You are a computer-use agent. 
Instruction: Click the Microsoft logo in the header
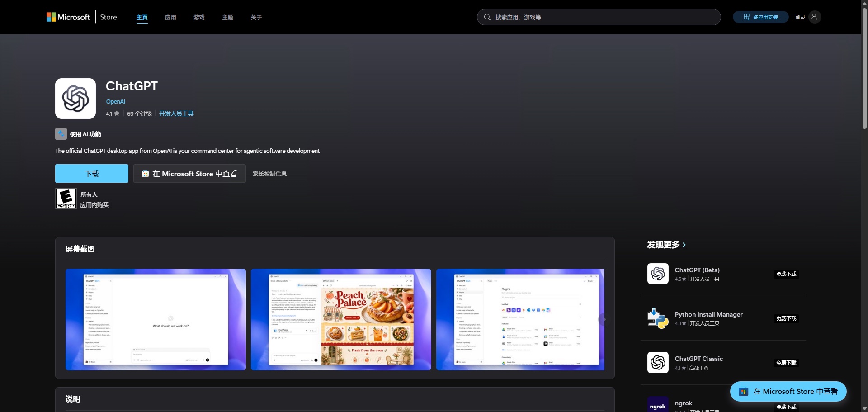pos(68,17)
